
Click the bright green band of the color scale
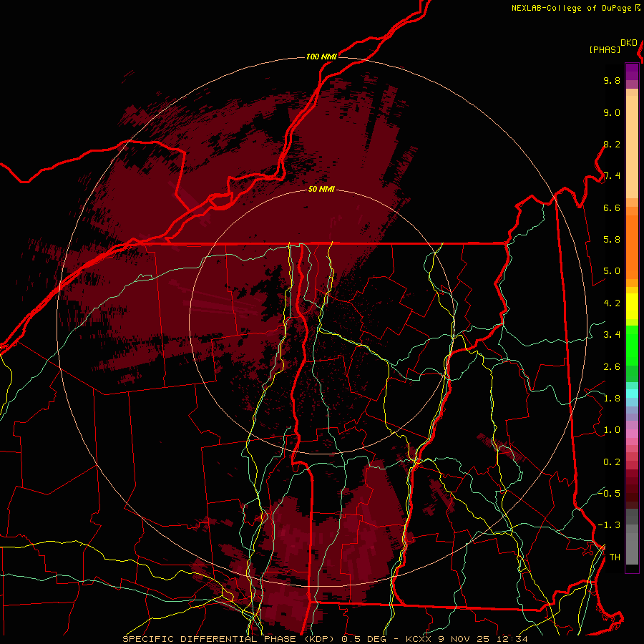tap(632, 345)
